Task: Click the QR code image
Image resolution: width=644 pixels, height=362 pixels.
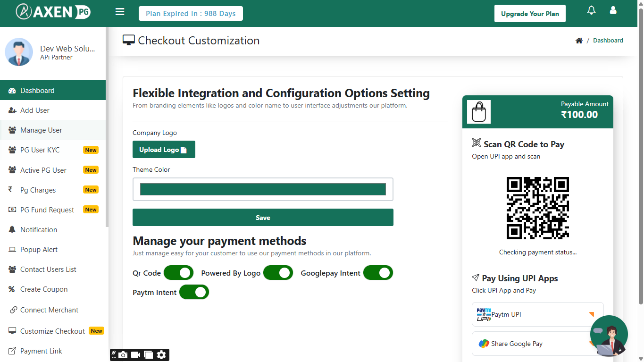Action: (538, 208)
